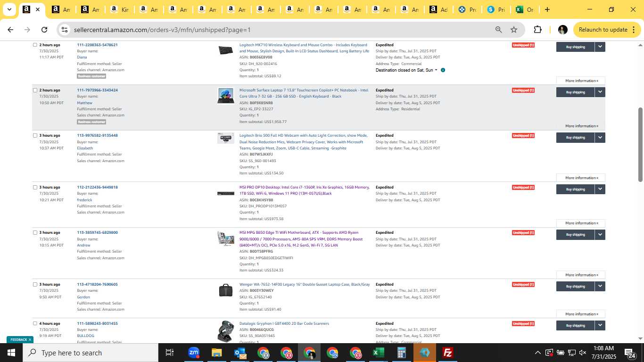Open a new browser tab with plus icon

pyautogui.click(x=547, y=9)
